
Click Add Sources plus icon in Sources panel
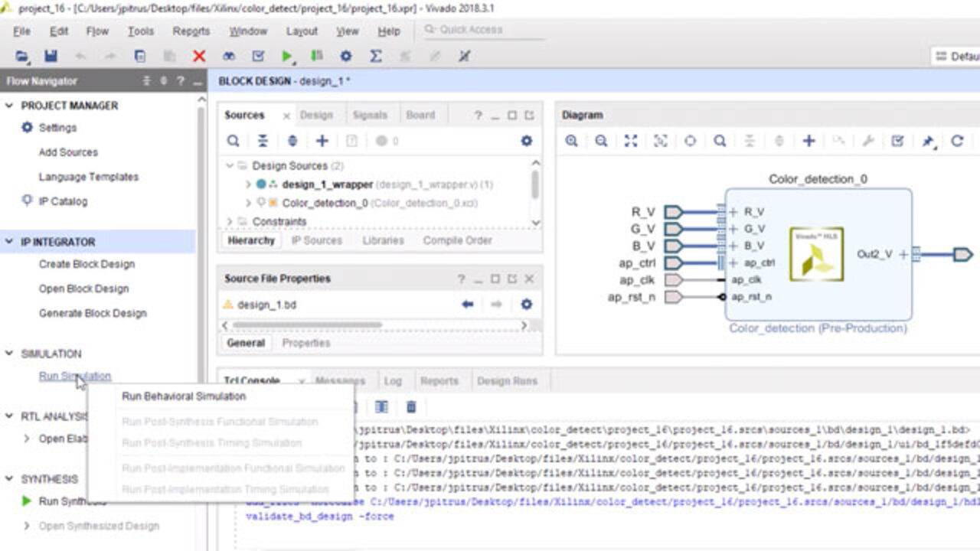click(322, 141)
